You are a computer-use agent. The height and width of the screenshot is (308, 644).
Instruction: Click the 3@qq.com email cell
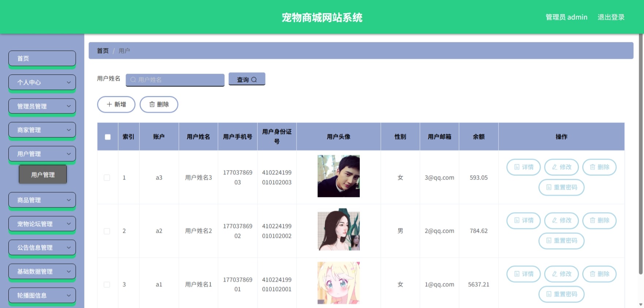pos(439,178)
